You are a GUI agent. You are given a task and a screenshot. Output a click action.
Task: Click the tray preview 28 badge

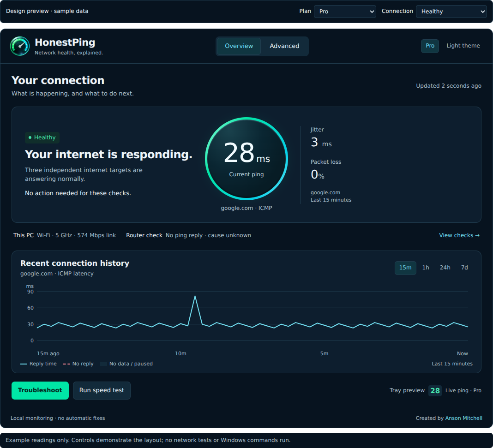tap(435, 390)
